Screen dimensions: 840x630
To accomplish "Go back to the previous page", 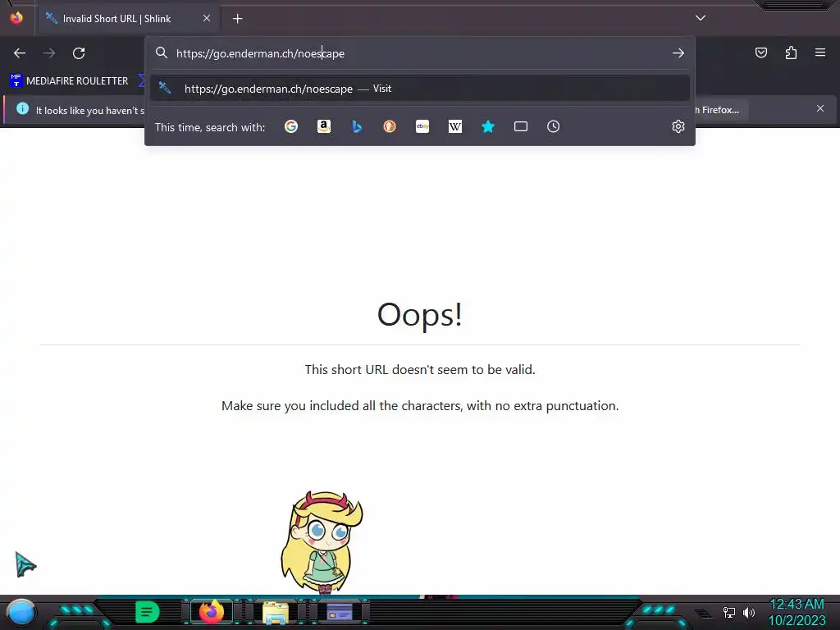I will pos(20,53).
